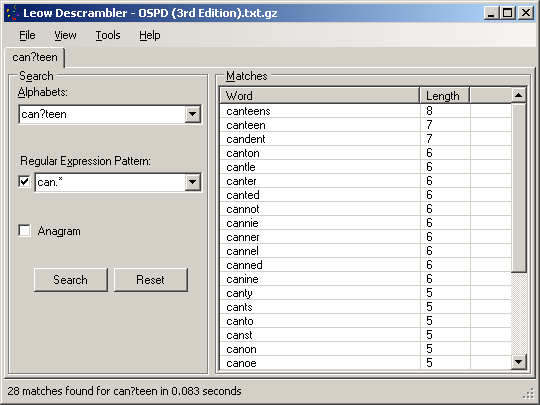Maximize the Leow Descrambler window
The height and width of the screenshot is (405, 540).
click(x=507, y=13)
